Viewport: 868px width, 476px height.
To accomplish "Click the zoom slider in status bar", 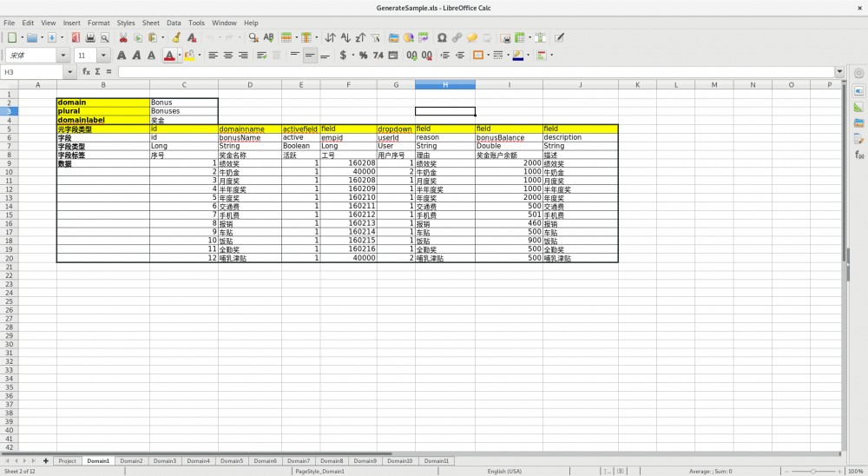I will click(812, 471).
